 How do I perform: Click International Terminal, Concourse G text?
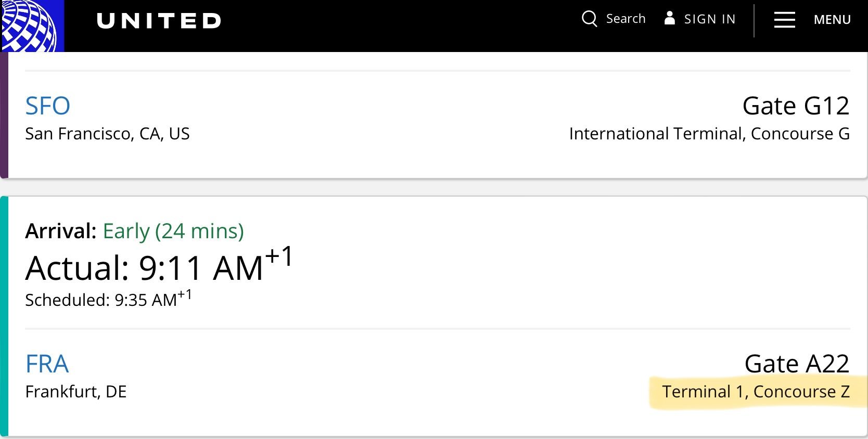[709, 134]
